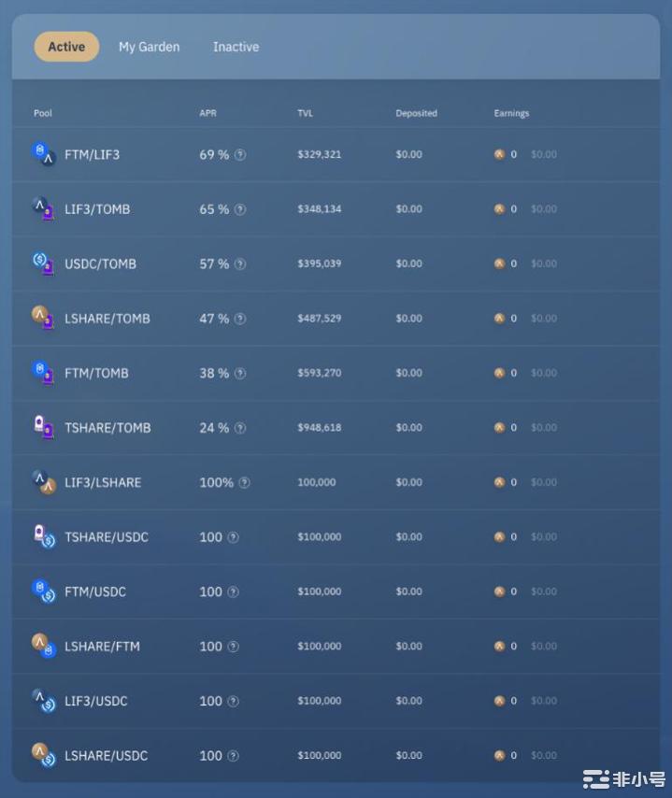Switch to the My Garden tab
This screenshot has height=798, width=672.
(x=149, y=47)
